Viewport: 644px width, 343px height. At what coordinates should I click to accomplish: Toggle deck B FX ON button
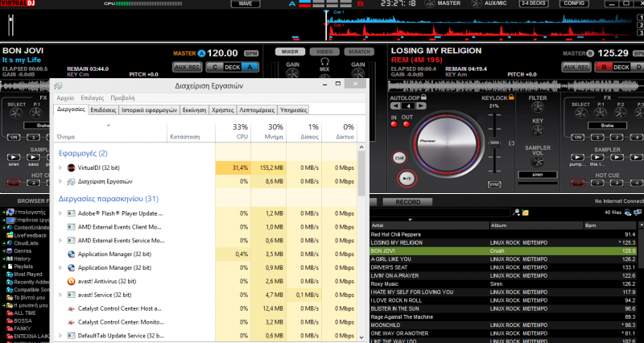pos(578,137)
